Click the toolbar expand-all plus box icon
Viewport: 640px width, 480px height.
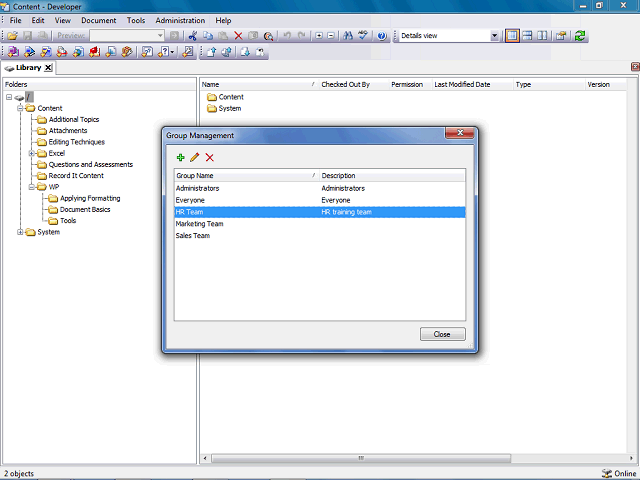(x=319, y=36)
